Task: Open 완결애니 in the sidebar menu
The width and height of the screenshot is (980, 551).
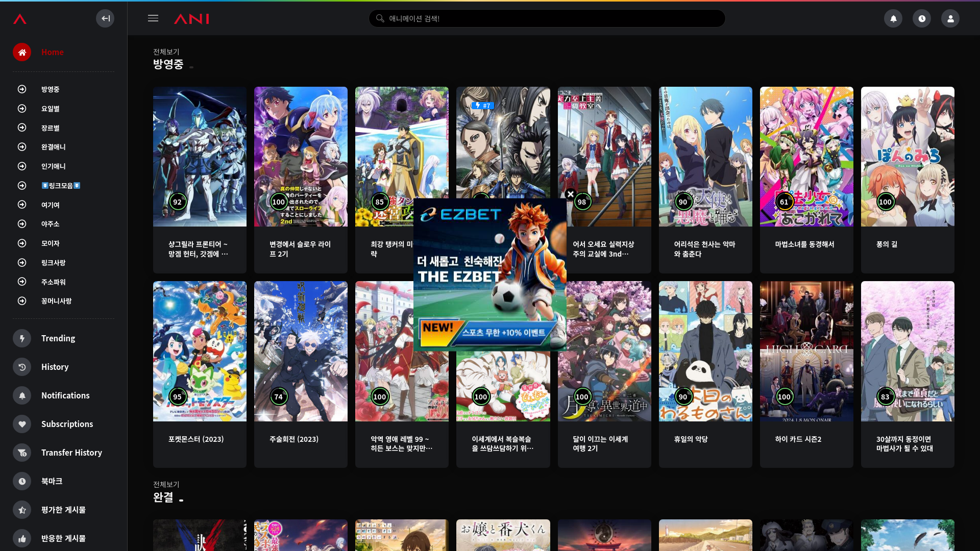Action: pyautogui.click(x=54, y=147)
